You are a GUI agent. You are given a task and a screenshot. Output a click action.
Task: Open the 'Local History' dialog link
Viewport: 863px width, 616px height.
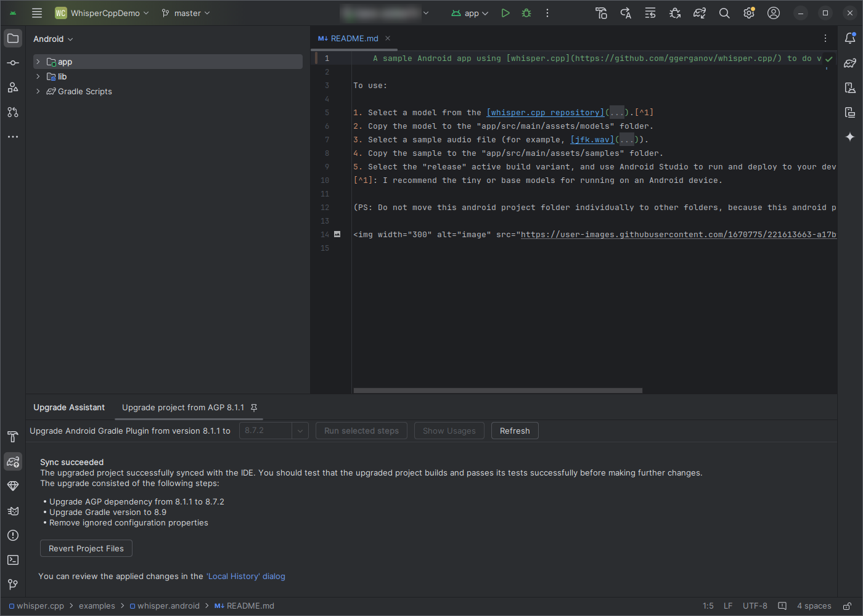point(246,576)
